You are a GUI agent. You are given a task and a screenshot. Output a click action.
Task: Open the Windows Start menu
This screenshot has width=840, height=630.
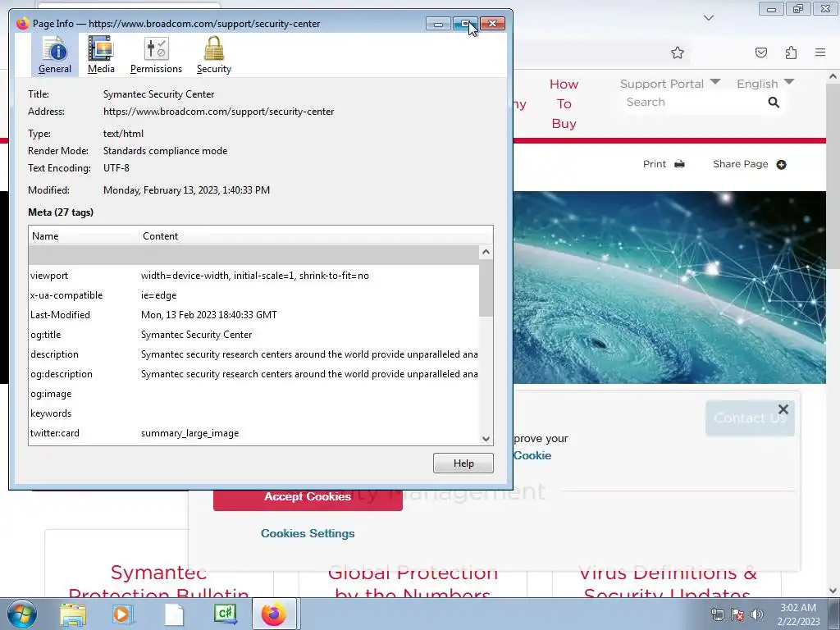(22, 614)
